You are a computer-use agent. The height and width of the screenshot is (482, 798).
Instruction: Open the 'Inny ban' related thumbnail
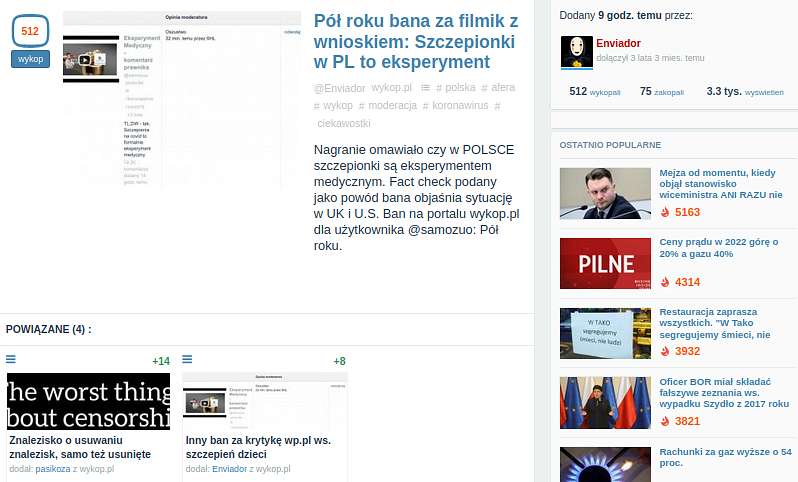[265, 401]
